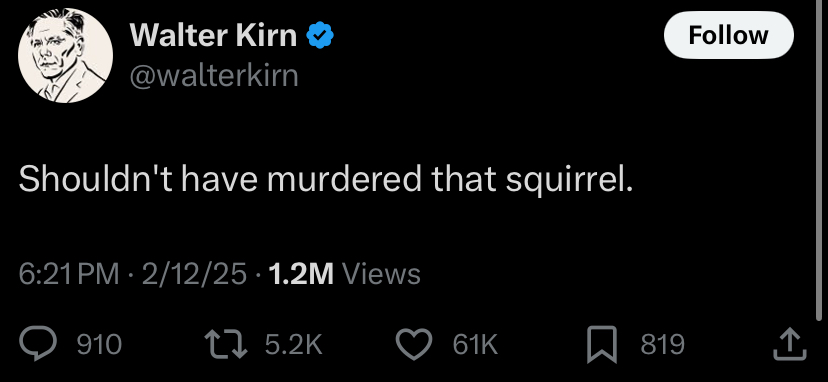Like the tweet with the heart icon
This screenshot has height=382, width=828.
pos(415,344)
